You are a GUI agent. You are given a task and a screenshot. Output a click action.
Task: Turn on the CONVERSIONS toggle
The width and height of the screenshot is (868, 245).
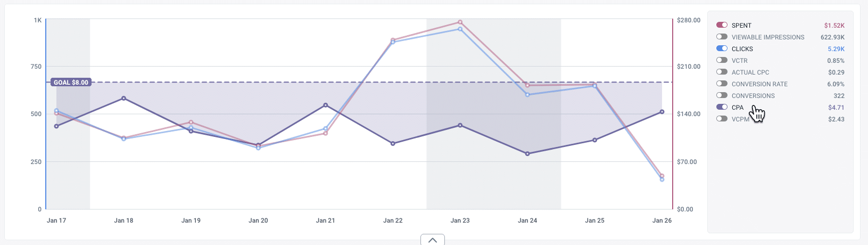click(x=722, y=95)
